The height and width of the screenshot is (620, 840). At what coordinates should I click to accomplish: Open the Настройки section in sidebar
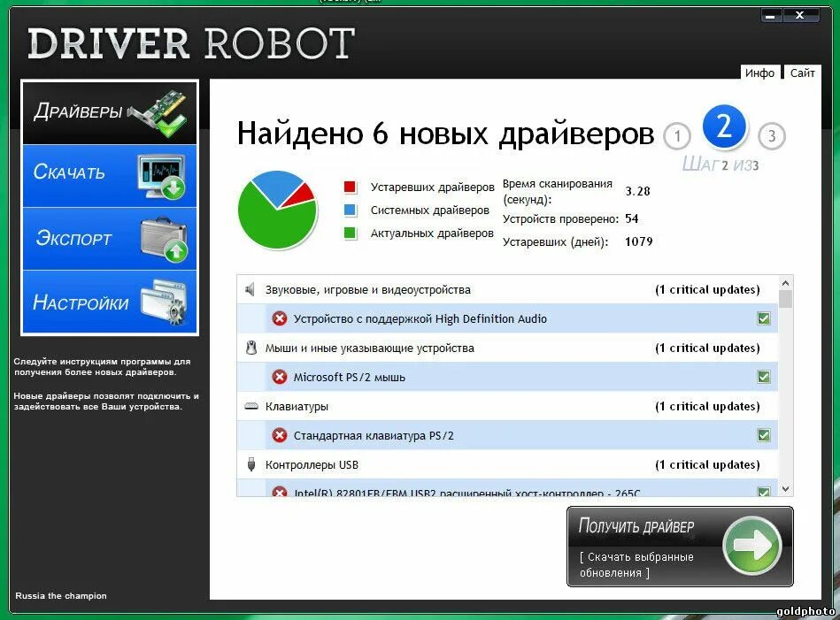point(110,302)
